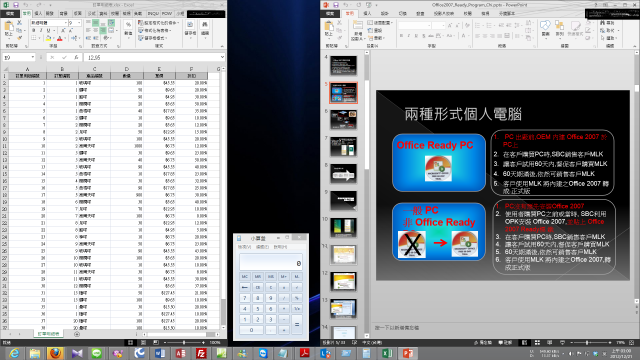Open Excel Cell Styles dropdown
This screenshot has width=640, height=360.
click(152, 38)
